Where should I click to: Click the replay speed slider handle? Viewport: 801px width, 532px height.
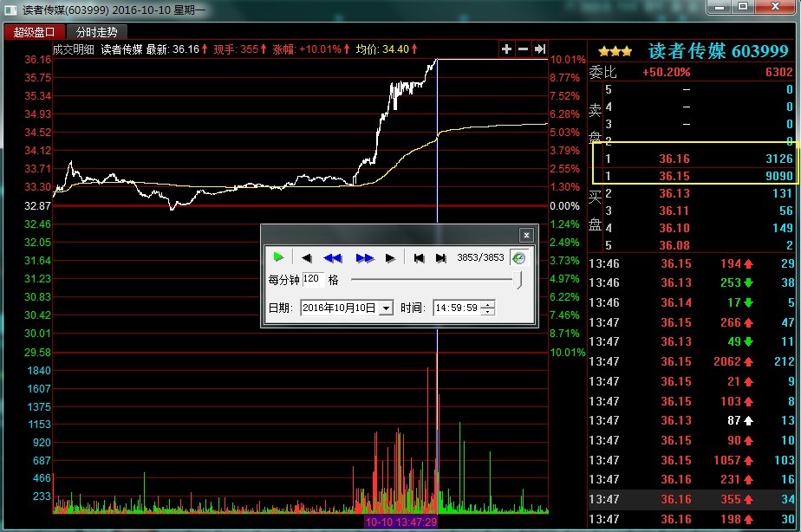coord(518,280)
